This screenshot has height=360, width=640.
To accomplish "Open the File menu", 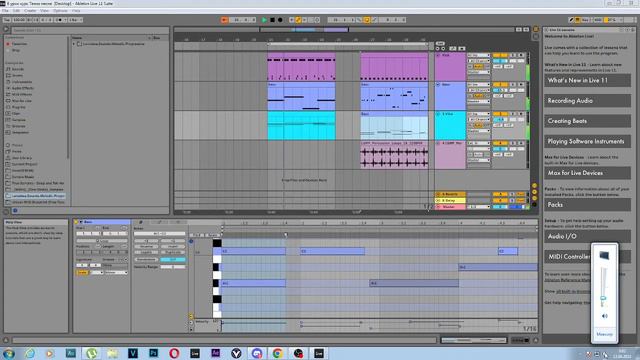I will 5,11.
